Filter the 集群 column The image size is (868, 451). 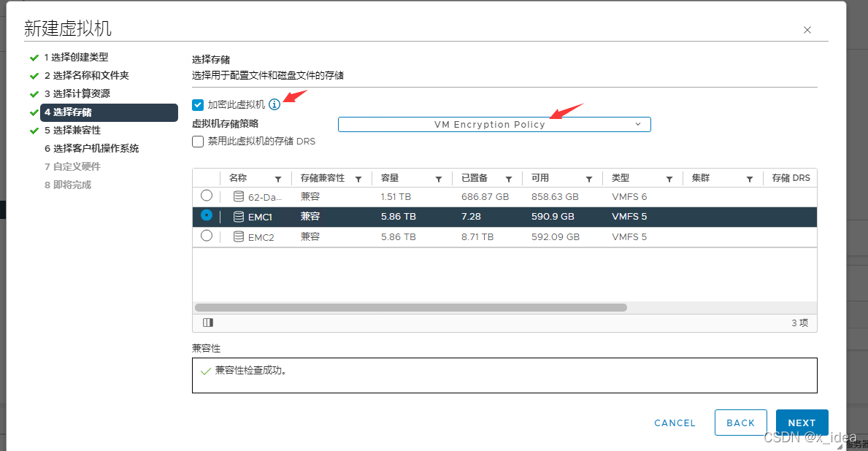(750, 179)
